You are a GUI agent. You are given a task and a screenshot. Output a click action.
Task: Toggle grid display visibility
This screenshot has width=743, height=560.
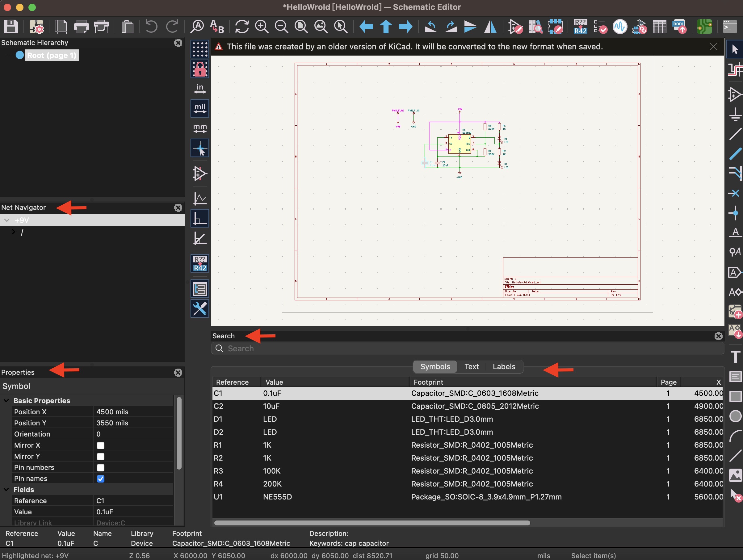tap(199, 49)
